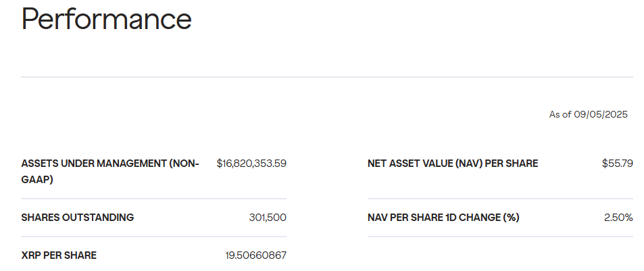The width and height of the screenshot is (644, 271).
Task: Click divider line above NAV 1D Change row
Action: (500, 199)
